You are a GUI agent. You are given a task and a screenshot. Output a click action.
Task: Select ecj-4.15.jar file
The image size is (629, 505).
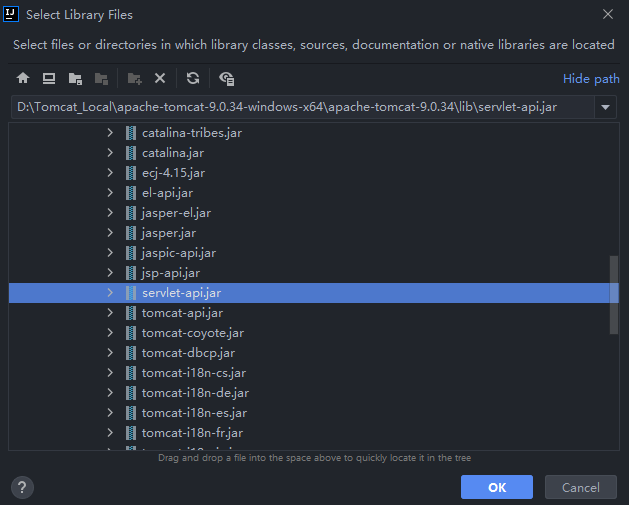coord(173,173)
